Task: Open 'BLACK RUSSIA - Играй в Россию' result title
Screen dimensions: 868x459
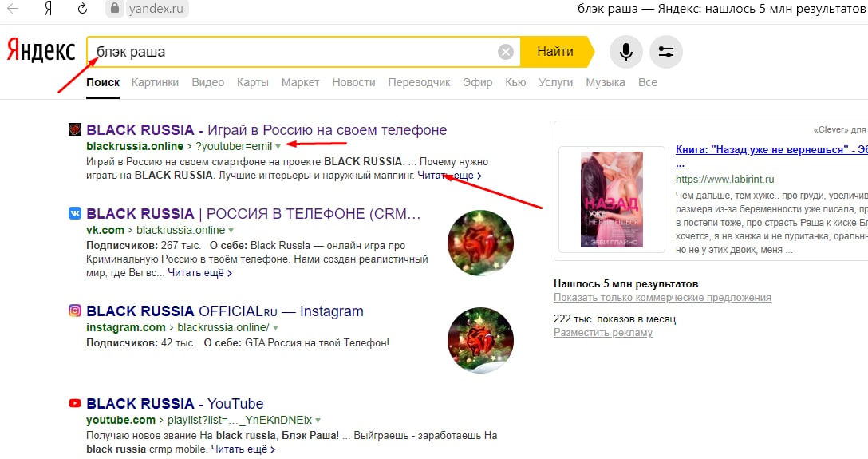Action: pyautogui.click(x=266, y=130)
